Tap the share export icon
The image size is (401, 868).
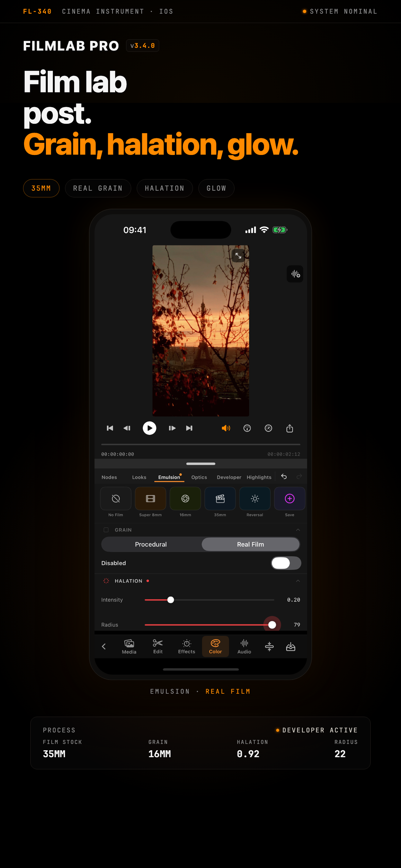(x=290, y=428)
